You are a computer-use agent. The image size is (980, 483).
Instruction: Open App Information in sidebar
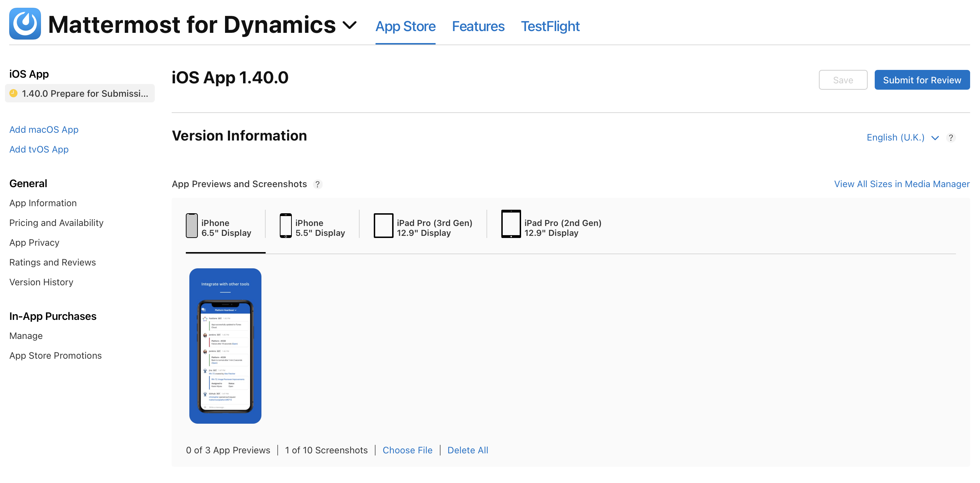(43, 203)
